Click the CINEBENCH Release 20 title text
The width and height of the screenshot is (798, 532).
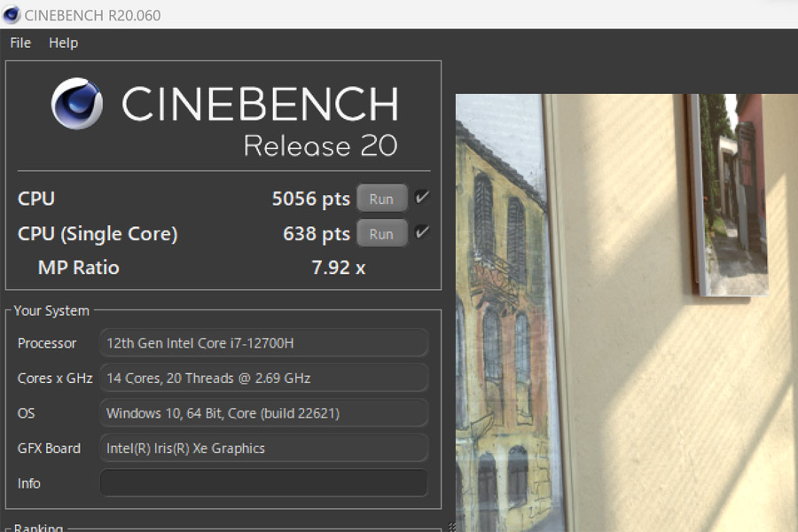(260, 121)
